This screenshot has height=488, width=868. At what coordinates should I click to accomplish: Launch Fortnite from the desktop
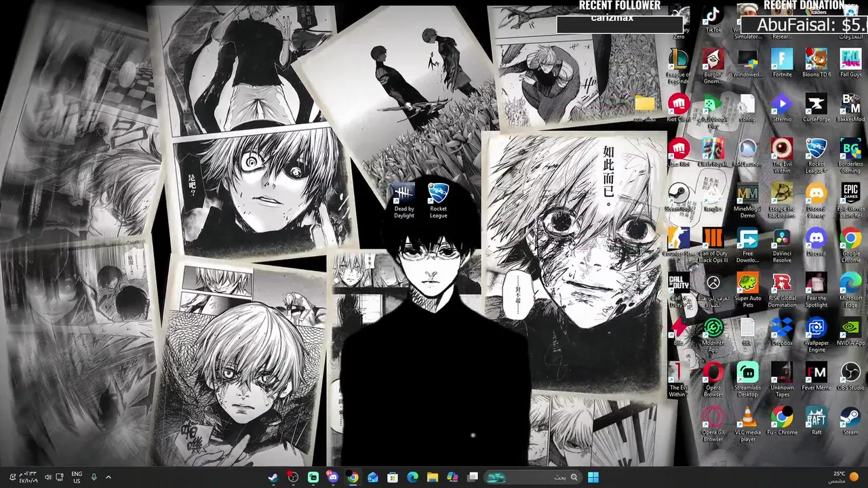point(782,62)
